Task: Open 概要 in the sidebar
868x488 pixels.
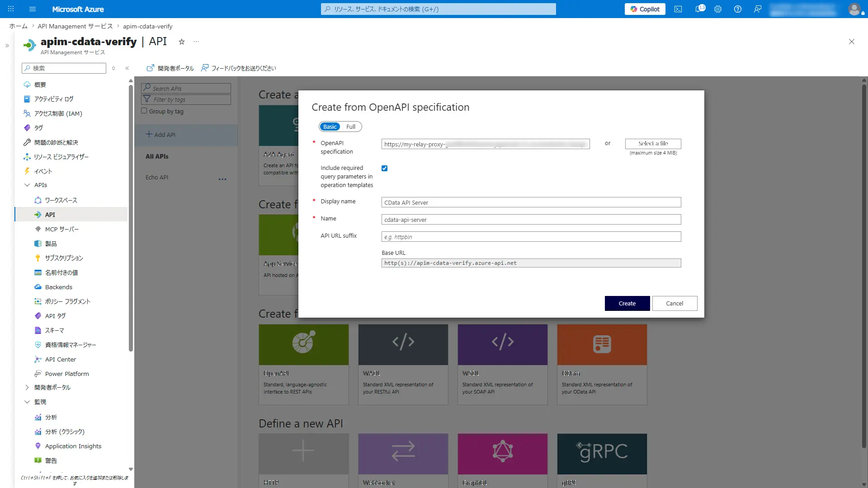Action: pos(40,84)
